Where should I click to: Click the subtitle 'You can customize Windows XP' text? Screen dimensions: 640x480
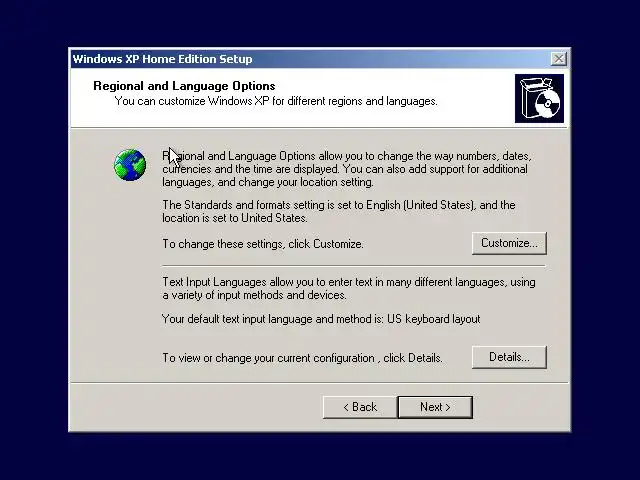coord(276,101)
